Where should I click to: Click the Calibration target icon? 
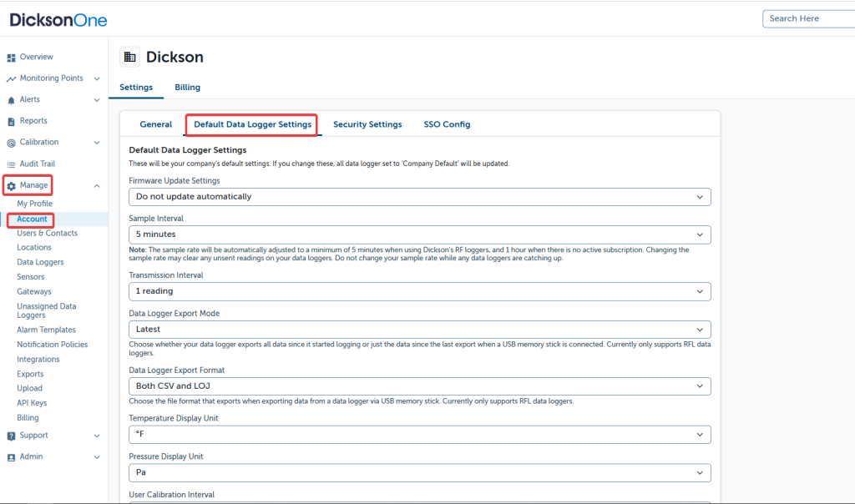(x=12, y=143)
